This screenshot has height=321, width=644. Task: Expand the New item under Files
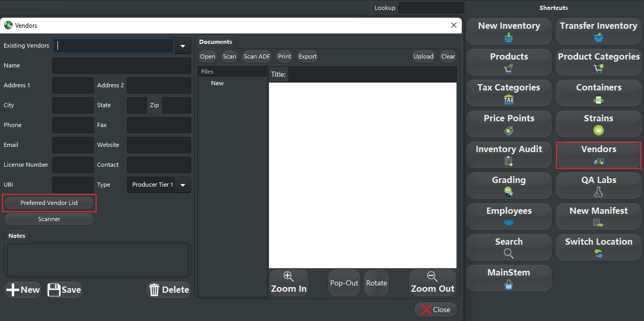(x=217, y=83)
